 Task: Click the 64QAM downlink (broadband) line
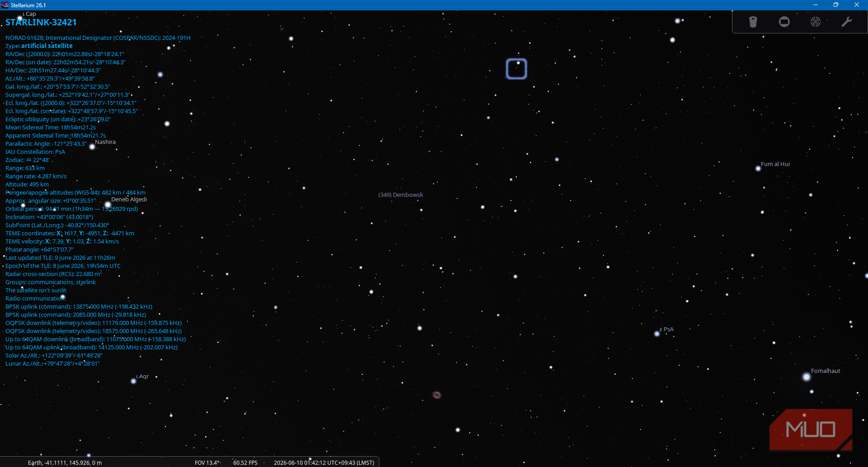(x=95, y=339)
